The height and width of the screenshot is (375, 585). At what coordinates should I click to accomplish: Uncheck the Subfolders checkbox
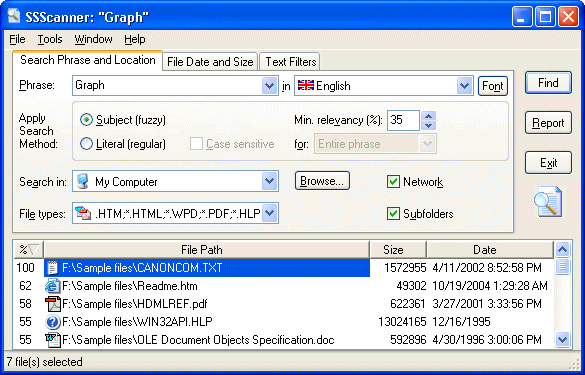(x=393, y=214)
